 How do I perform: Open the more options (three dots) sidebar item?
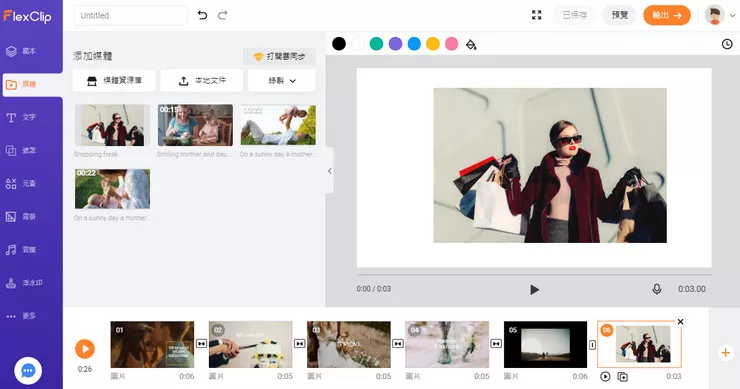coord(21,316)
